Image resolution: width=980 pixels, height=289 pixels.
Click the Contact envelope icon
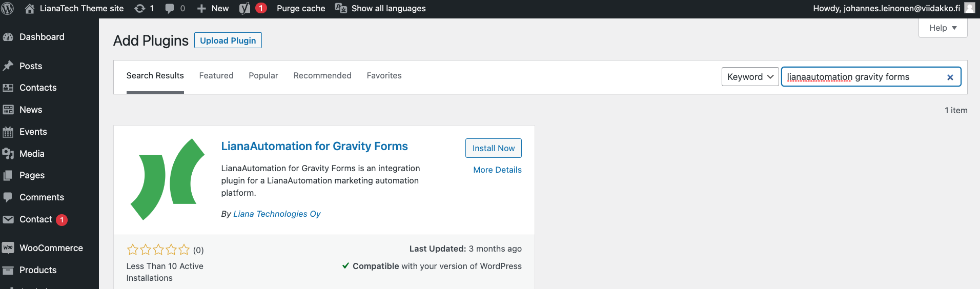point(8,219)
